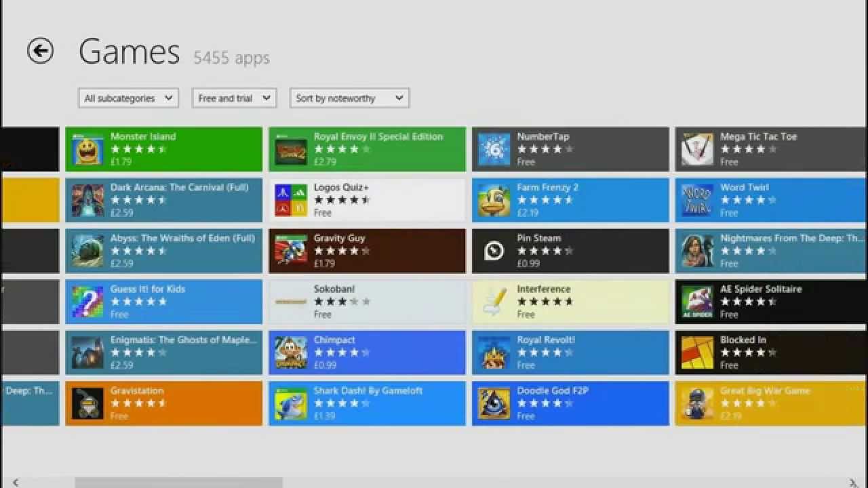Open the Royal Revolt! app icon
Viewport: 868px width, 488px height.
494,352
